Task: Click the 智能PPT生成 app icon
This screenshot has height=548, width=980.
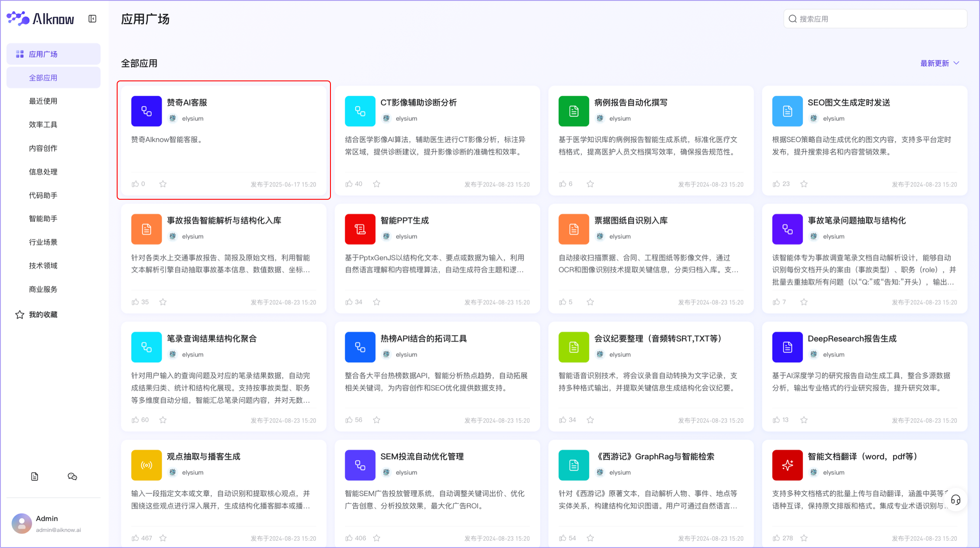Action: (360, 229)
